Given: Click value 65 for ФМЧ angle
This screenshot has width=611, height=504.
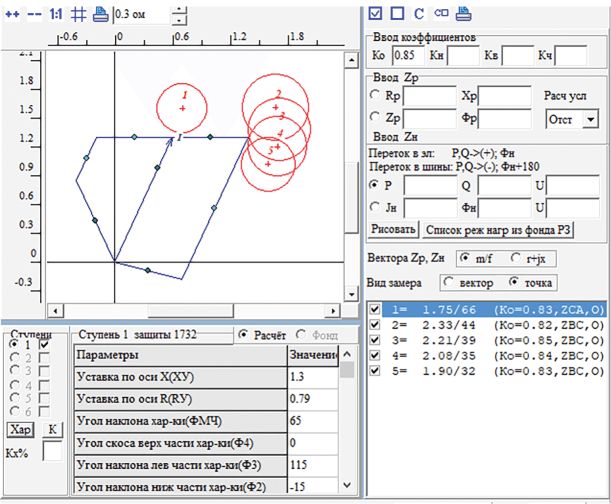Looking at the screenshot, I should pyautogui.click(x=313, y=421).
